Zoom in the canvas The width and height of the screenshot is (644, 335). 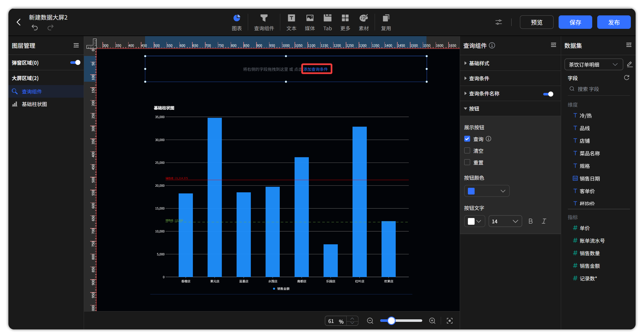(432, 321)
